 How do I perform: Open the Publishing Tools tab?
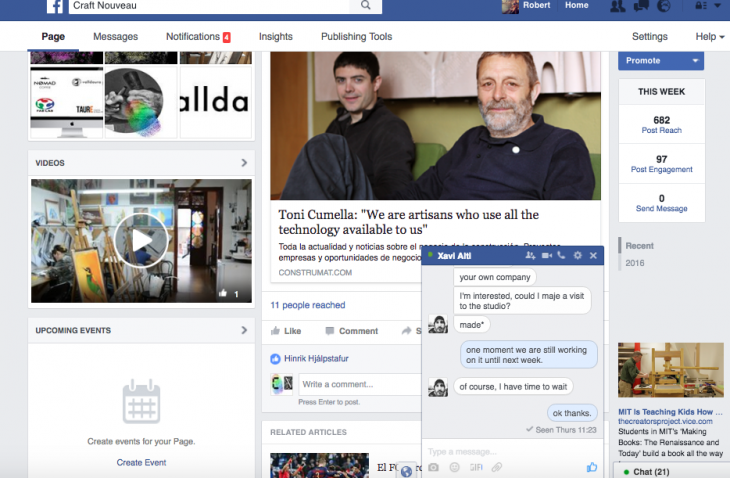click(x=356, y=37)
